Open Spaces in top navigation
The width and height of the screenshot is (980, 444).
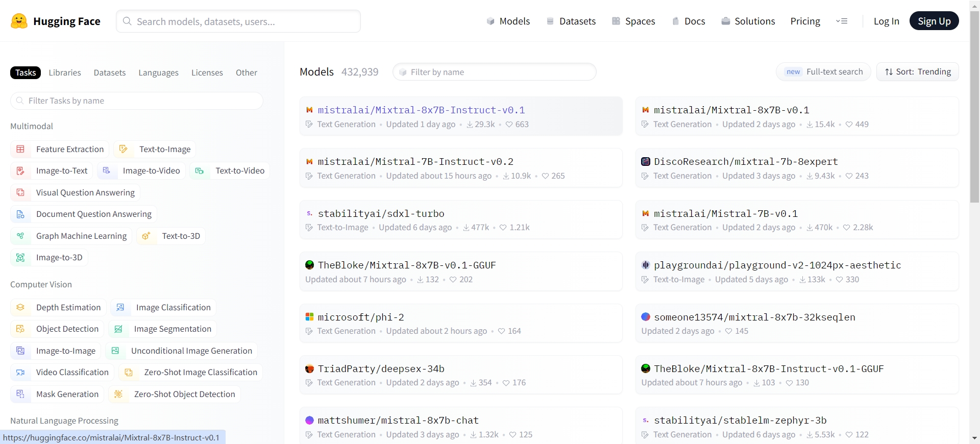pyautogui.click(x=633, y=21)
